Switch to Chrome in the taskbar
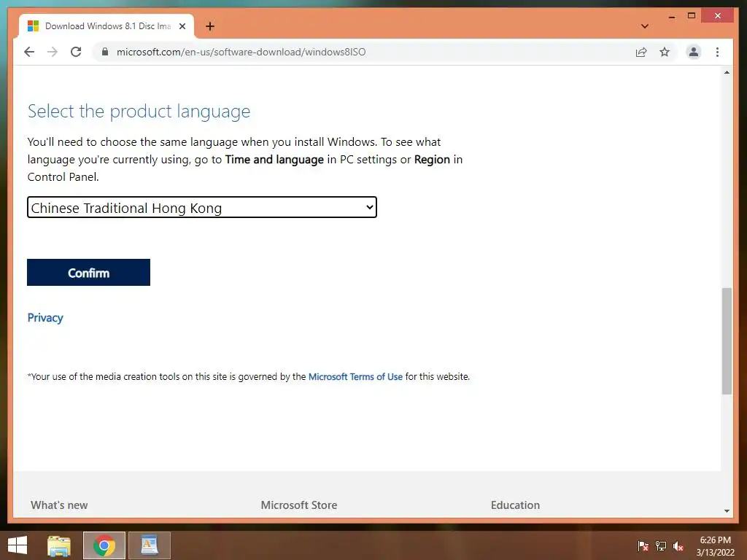Screen dimensions: 747x560 tap(104, 545)
